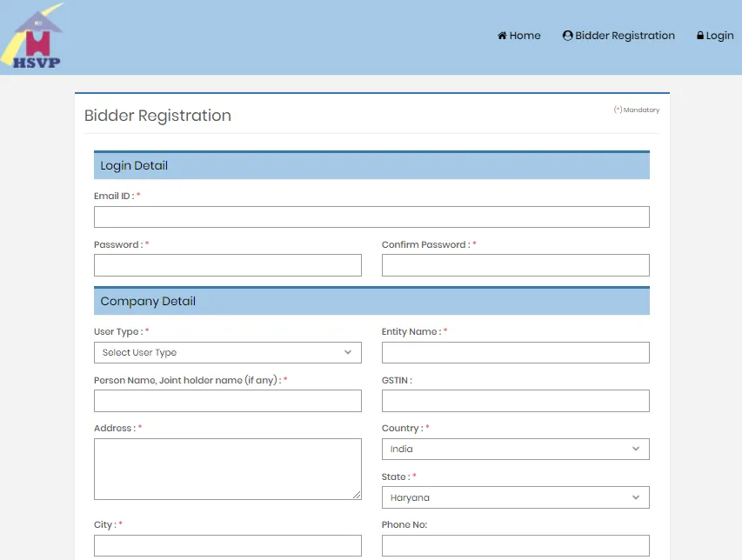Open the Country dropdown showing India
Image resolution: width=742 pixels, height=560 pixels.
(515, 449)
